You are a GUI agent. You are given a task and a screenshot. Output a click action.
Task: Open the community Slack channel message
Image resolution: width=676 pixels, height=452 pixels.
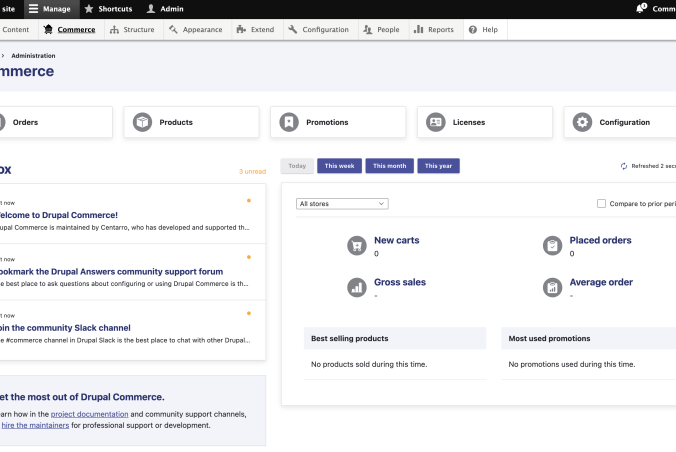[65, 328]
